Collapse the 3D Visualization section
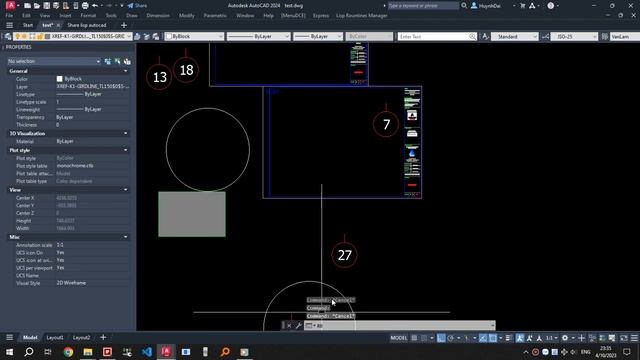The image size is (640, 360). click(x=125, y=133)
